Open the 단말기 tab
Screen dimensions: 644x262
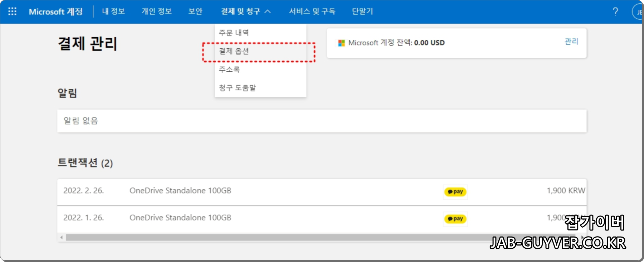coord(362,11)
